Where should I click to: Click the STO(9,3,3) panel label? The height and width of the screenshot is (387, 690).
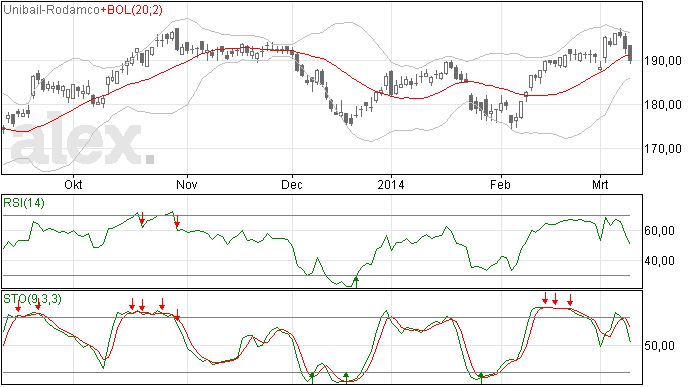pos(33,299)
